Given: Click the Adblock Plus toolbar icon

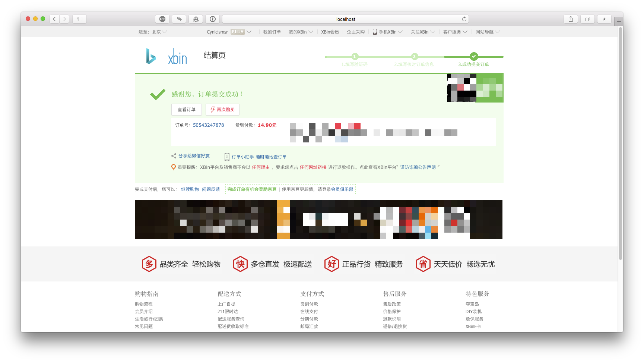Looking at the screenshot, I should tap(162, 19).
